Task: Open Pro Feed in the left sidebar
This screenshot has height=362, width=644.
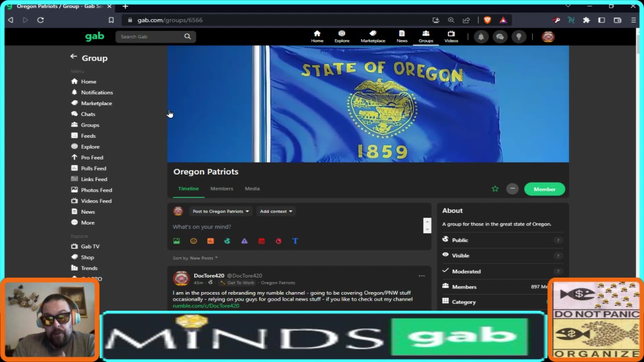Action: [87, 157]
